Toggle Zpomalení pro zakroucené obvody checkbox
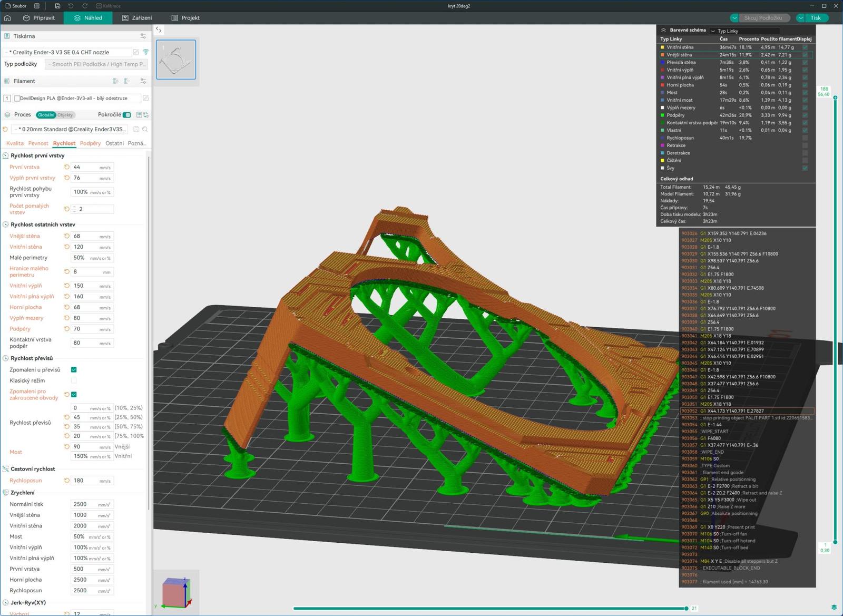Viewport: 843px width, 616px height. tap(74, 394)
